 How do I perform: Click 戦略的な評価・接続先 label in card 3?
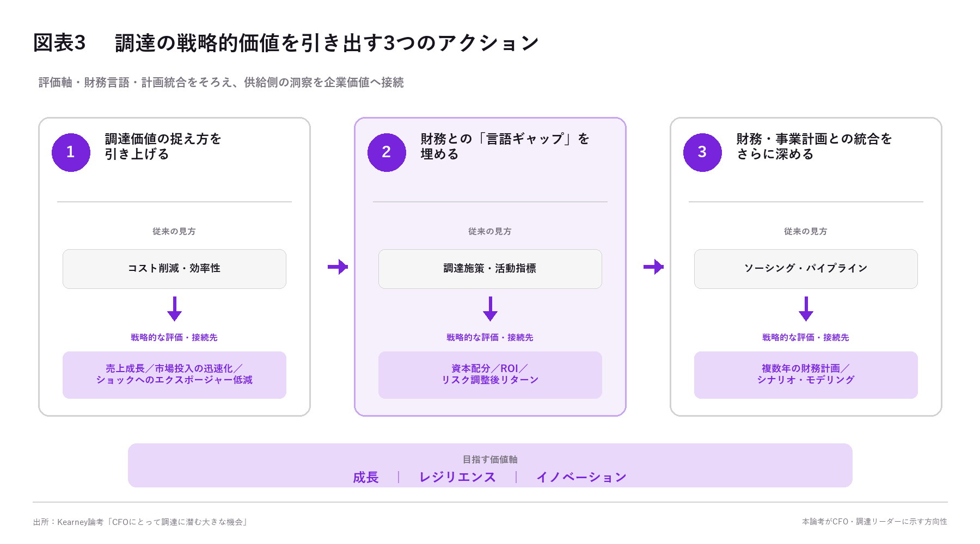pos(806,337)
